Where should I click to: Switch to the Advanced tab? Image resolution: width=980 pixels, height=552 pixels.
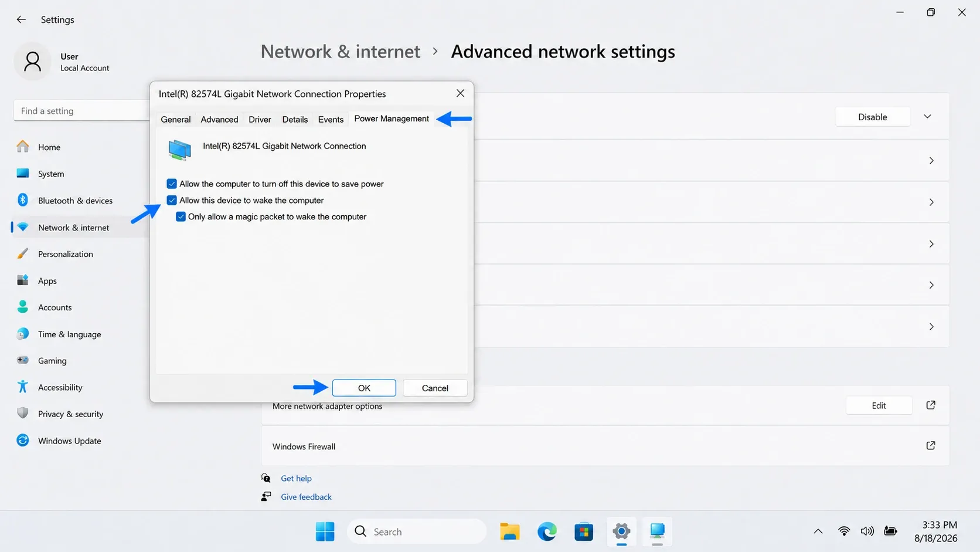(x=219, y=119)
